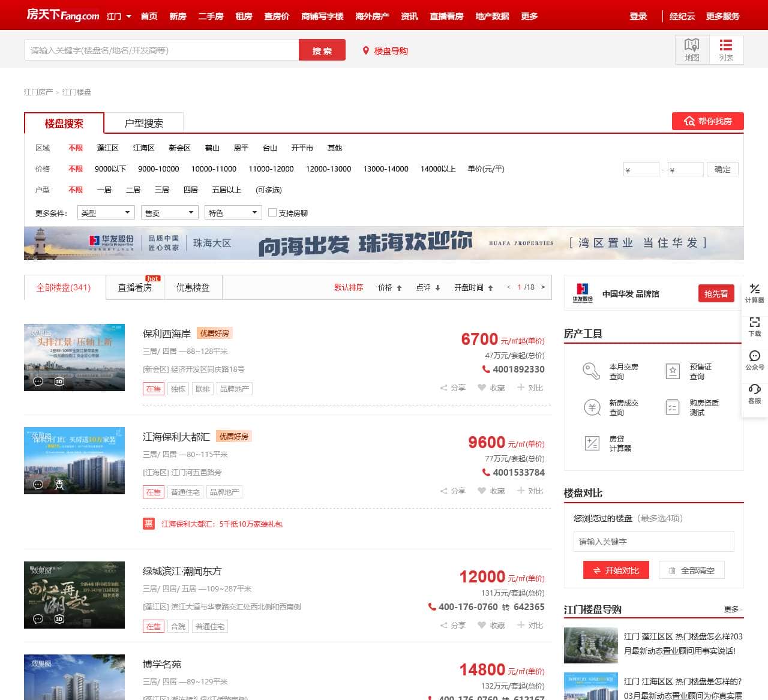Switch to 直播看房 tab
Image resolution: width=768 pixels, height=700 pixels.
click(x=135, y=287)
